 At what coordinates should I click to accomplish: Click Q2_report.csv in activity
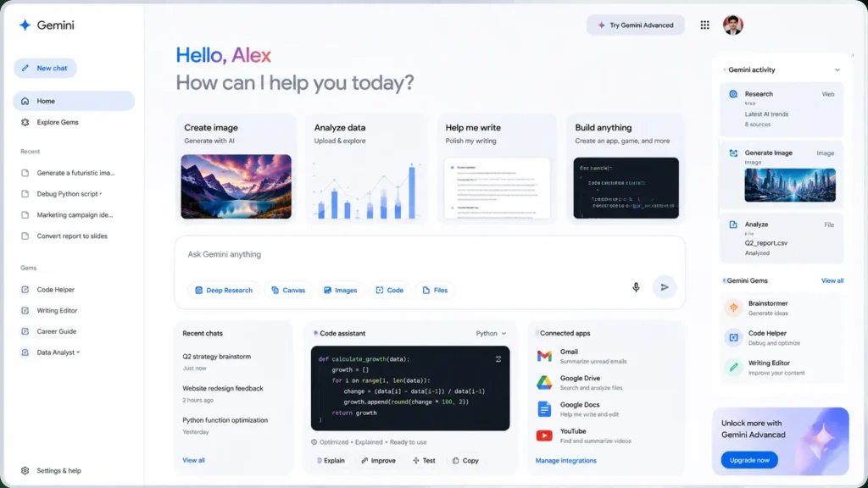tap(765, 243)
